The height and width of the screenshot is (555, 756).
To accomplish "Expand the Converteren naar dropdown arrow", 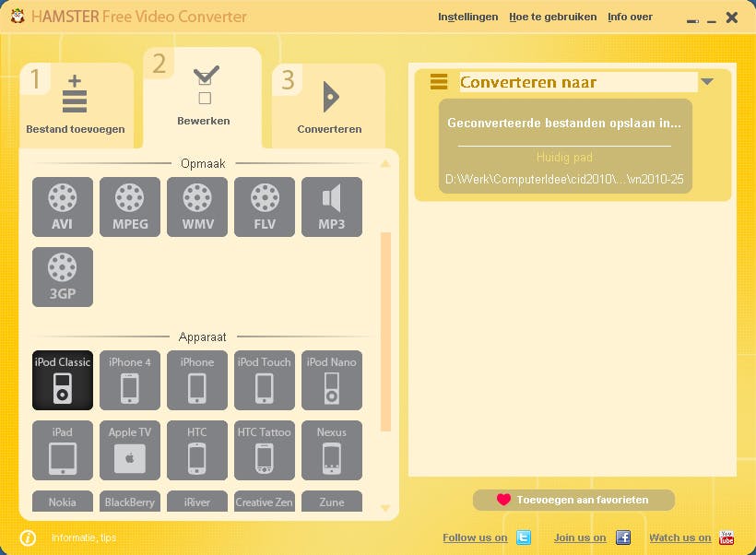I will (x=707, y=81).
